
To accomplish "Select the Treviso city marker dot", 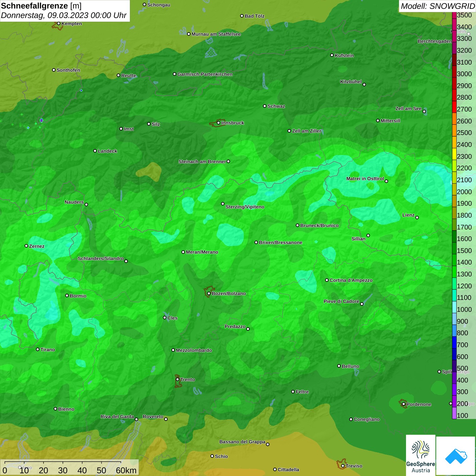I will tap(343, 466).
